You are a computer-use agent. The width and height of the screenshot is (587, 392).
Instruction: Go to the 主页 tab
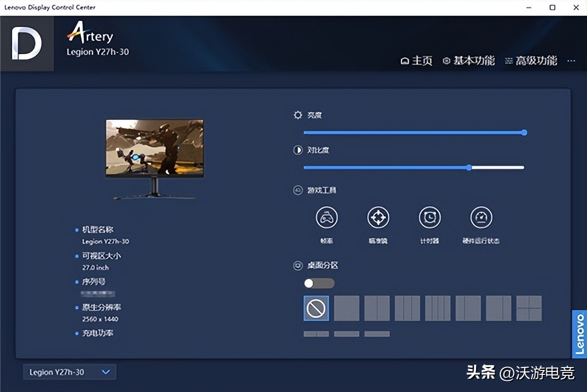tap(417, 61)
